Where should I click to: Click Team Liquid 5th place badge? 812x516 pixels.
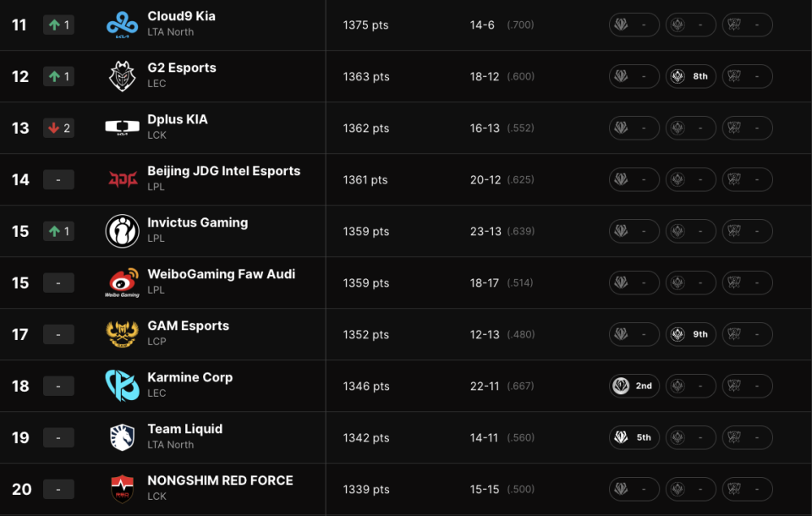[634, 437]
